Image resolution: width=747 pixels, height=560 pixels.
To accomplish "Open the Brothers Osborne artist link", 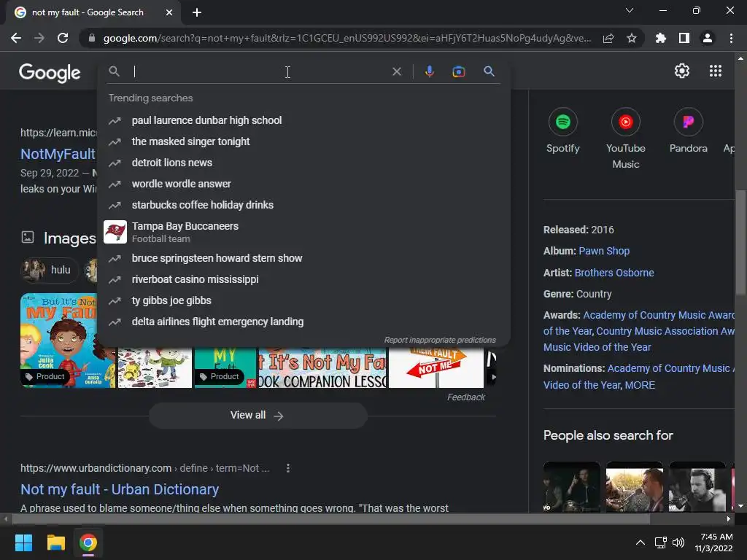I will click(614, 273).
